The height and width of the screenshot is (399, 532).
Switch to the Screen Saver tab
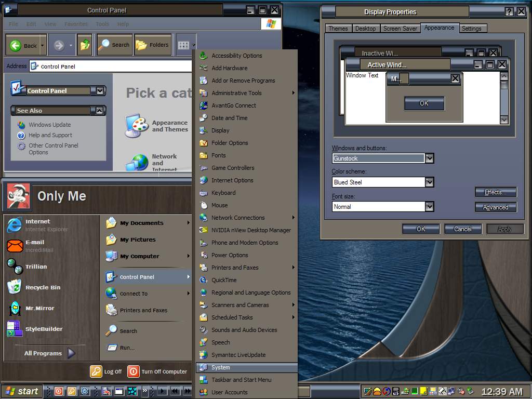400,29
